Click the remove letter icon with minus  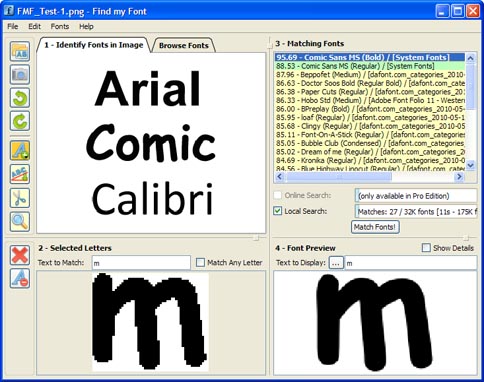(20, 278)
